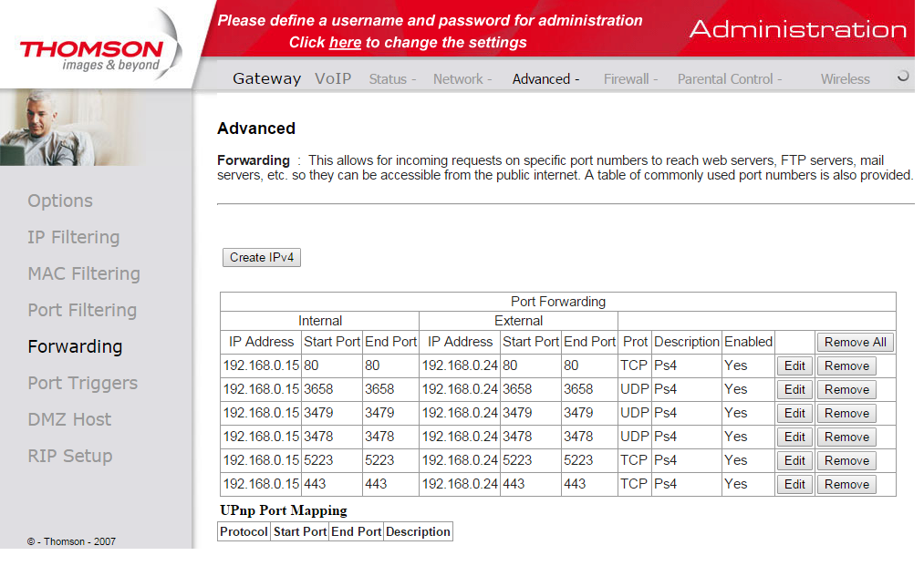Click the Remove All button
Image resolution: width=924 pixels, height=566 pixels.
tap(855, 342)
